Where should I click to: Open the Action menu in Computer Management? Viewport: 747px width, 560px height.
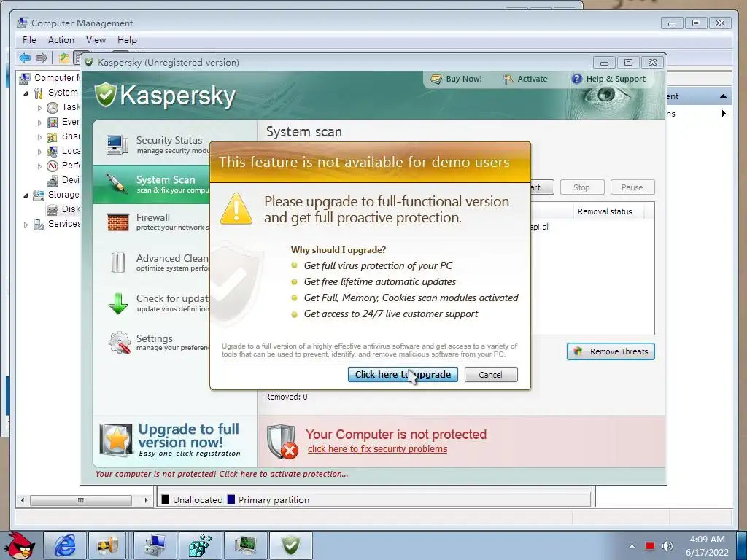coord(61,40)
